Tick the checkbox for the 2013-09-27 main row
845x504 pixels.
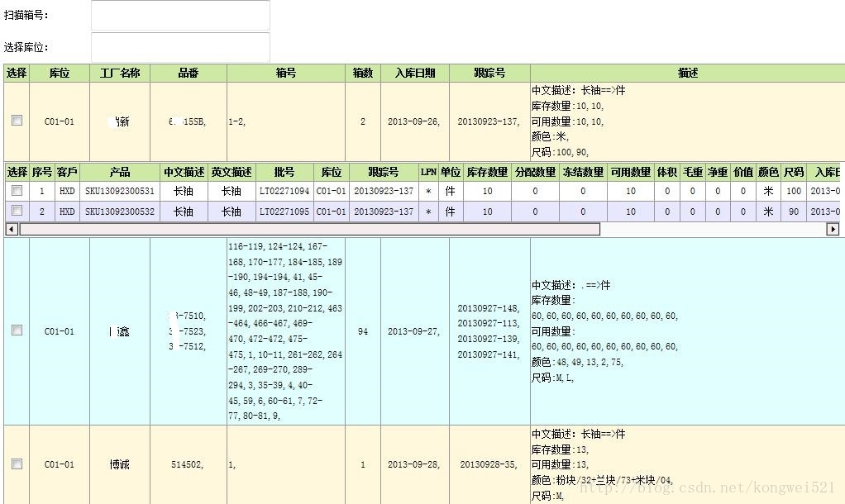pos(17,330)
